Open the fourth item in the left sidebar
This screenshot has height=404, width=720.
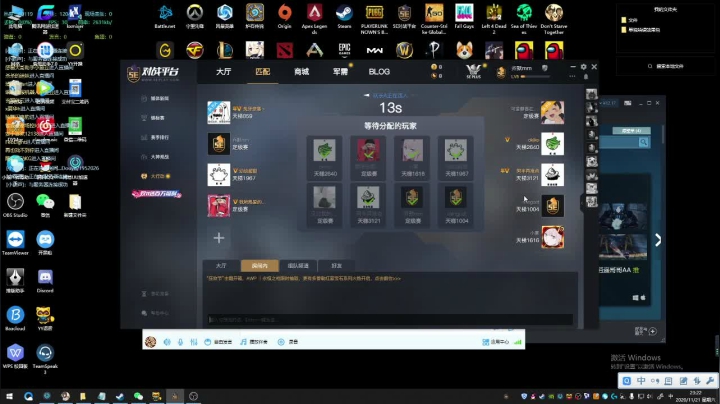point(155,157)
